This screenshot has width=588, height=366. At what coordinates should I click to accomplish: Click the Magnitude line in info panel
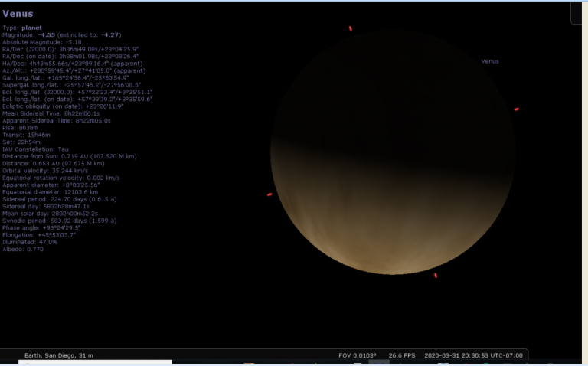coord(57,34)
